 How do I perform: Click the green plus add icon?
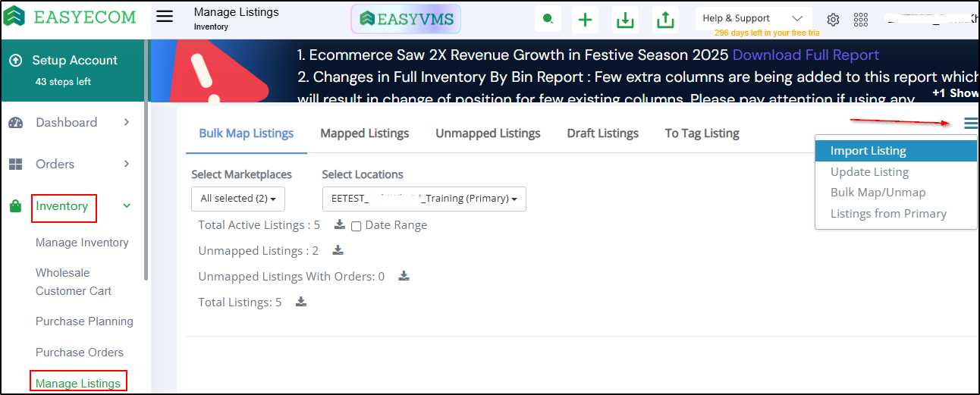point(585,20)
